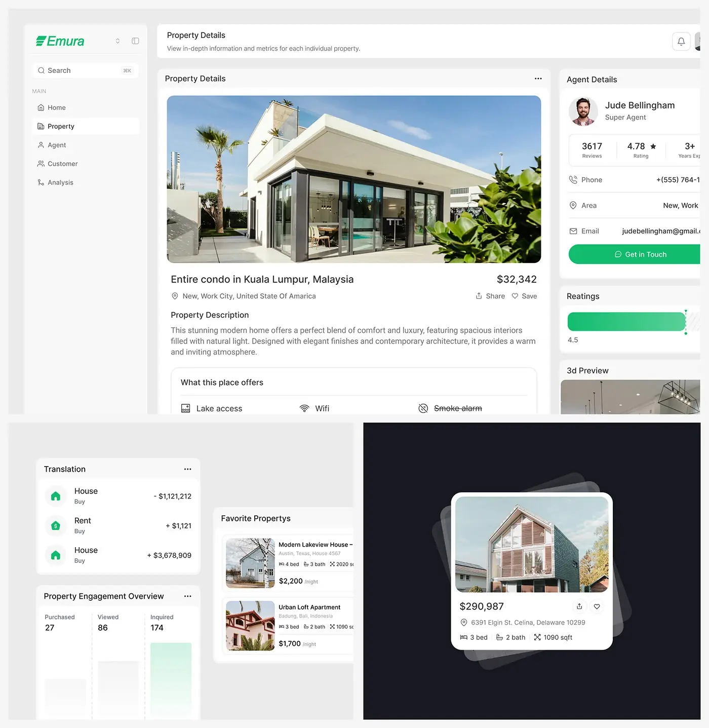Open Modern Lakeview House thumbnail
709x728 pixels.
[x=250, y=563]
